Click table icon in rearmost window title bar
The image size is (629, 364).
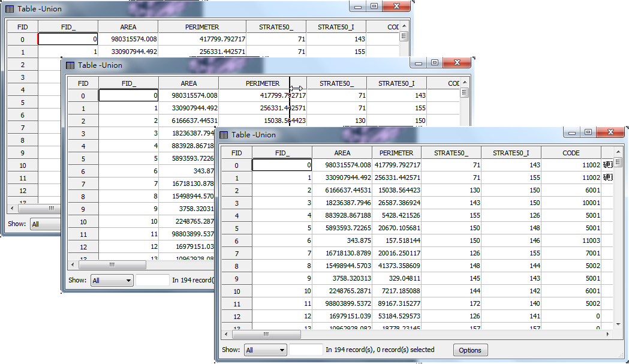pos(10,9)
